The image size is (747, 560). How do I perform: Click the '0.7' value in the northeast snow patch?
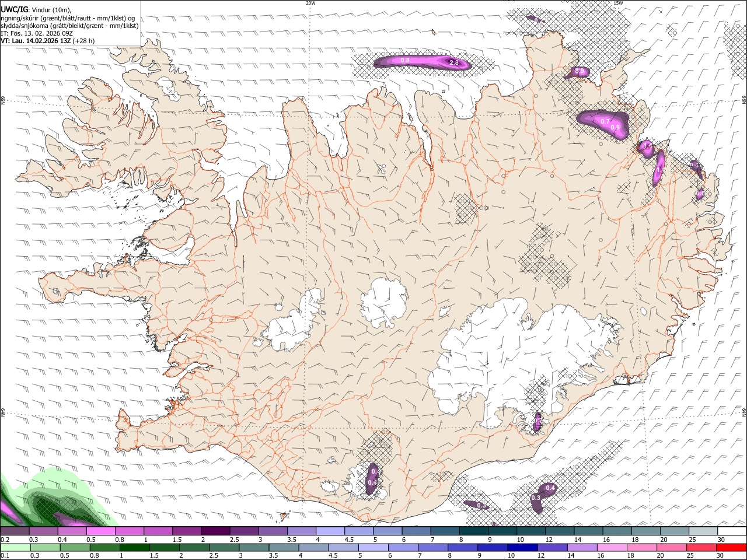(605, 121)
